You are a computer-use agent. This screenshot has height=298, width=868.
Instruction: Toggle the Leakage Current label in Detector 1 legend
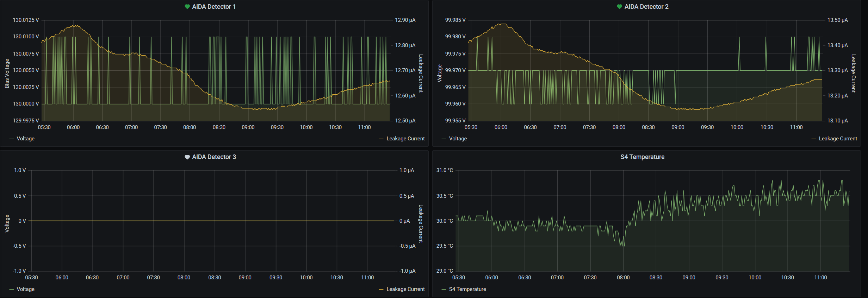[x=405, y=139]
